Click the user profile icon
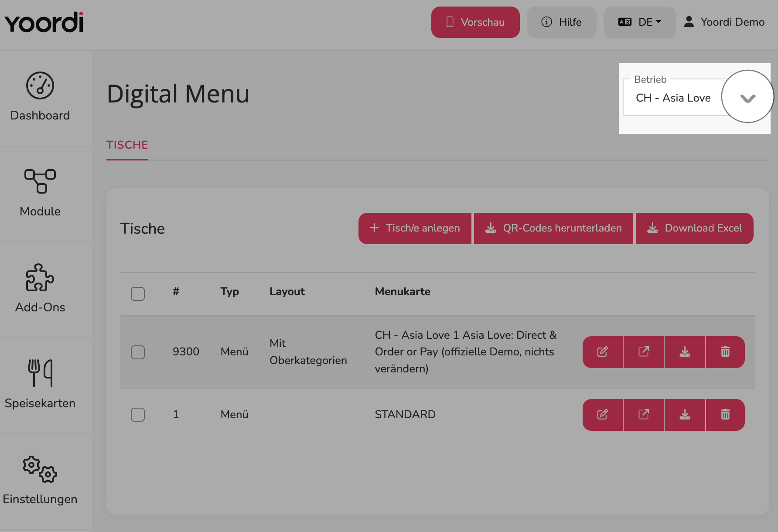Screen dimensions: 778x532 pos(689,22)
